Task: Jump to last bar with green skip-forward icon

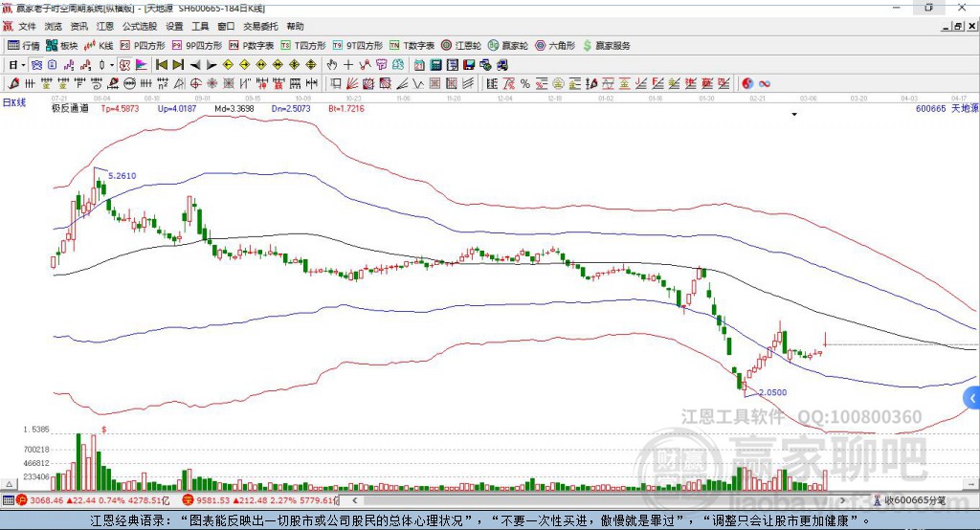Action: pos(178,65)
